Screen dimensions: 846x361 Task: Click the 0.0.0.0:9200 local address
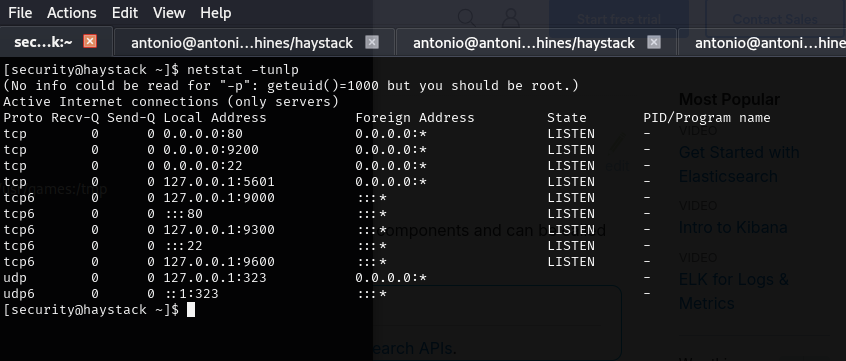(211, 149)
